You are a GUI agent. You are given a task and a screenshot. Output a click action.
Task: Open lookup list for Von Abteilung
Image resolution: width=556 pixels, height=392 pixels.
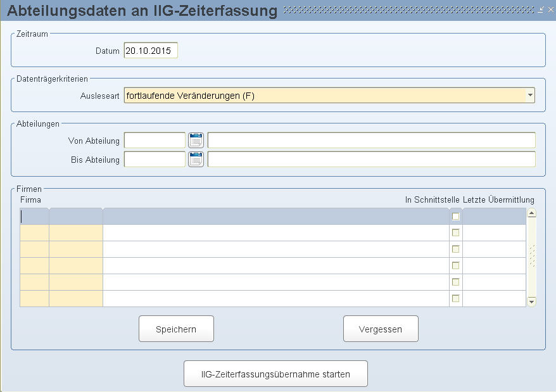pos(196,140)
